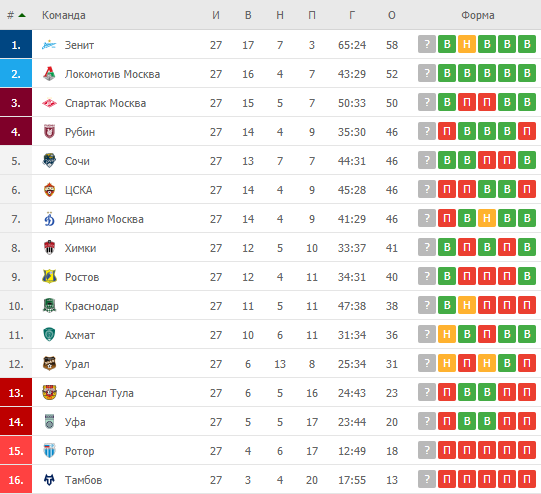Screen dimensions: 541x494
Task: Click the CSKA team emblem
Action: click(49, 190)
